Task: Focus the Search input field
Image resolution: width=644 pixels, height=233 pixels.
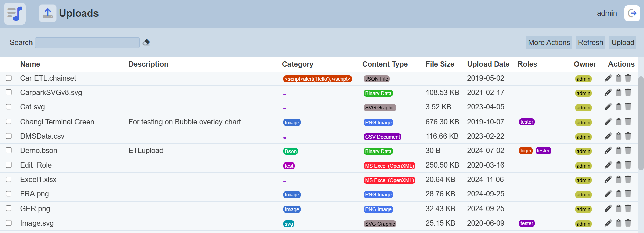Action: click(87, 43)
